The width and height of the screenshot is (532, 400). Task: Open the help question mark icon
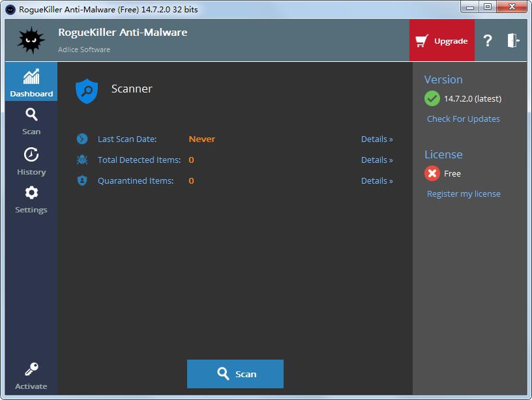(x=487, y=40)
